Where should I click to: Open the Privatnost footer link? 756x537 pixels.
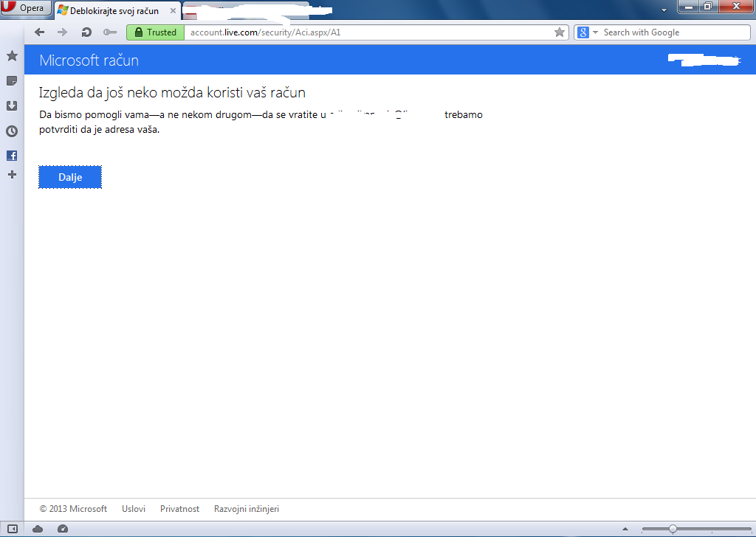179,508
